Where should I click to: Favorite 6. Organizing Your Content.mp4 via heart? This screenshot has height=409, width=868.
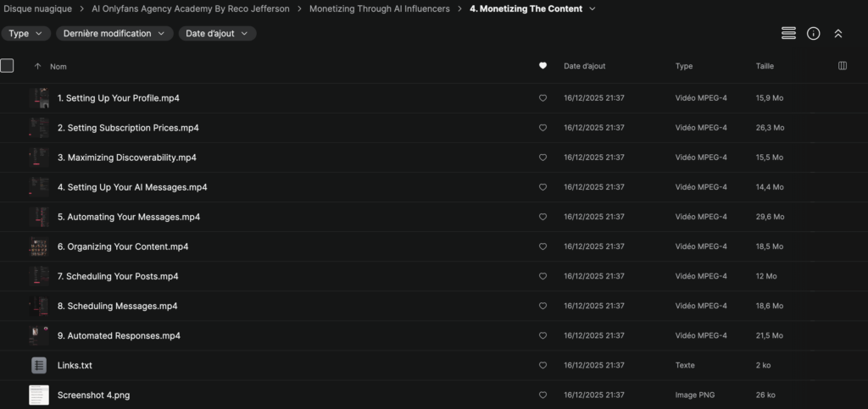pyautogui.click(x=542, y=246)
